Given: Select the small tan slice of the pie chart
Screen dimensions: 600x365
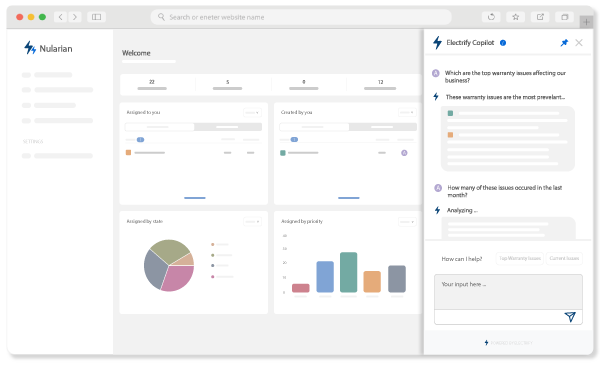Looking at the screenshot, I should [x=185, y=260].
